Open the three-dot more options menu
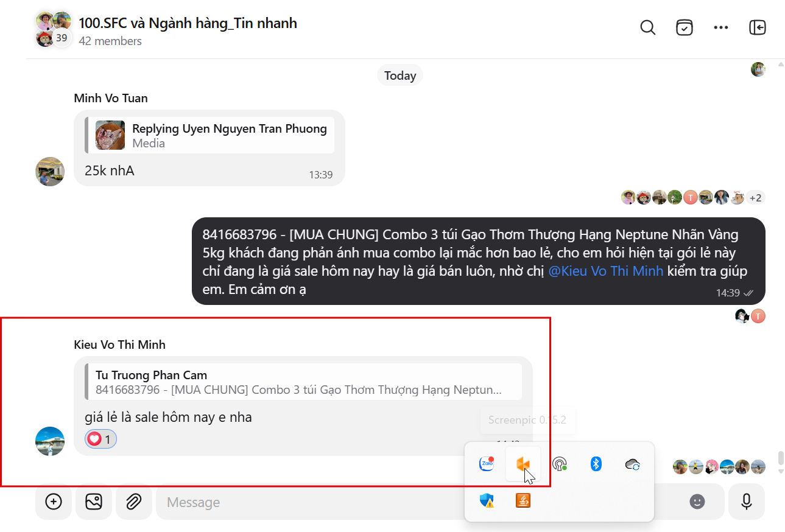The image size is (785, 532). click(x=721, y=27)
